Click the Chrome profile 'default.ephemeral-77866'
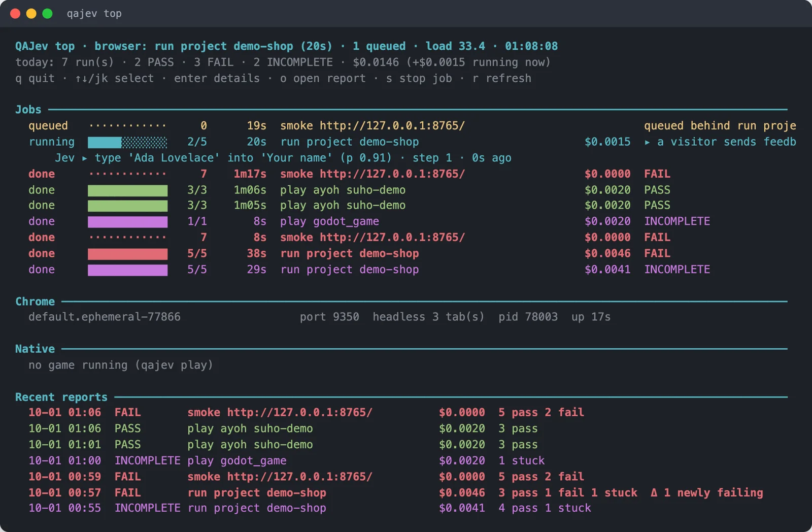812x532 pixels. tap(105, 317)
